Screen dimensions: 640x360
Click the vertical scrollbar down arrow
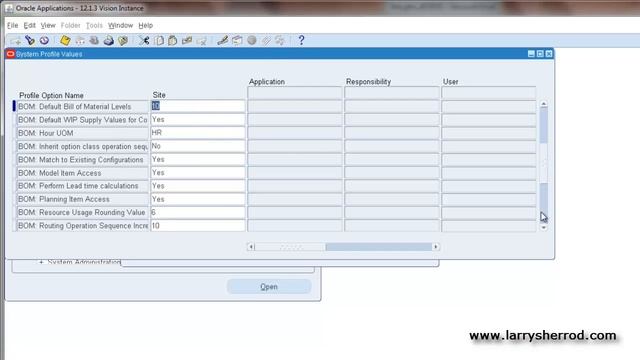(543, 228)
